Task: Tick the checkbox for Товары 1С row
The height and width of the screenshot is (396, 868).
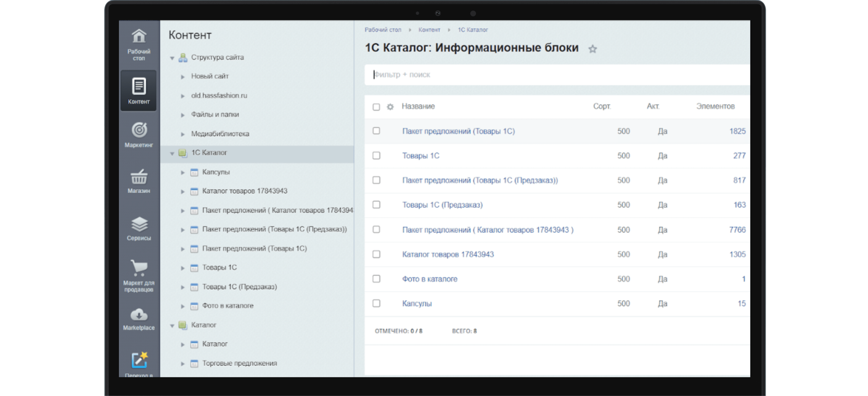Action: 376,155
